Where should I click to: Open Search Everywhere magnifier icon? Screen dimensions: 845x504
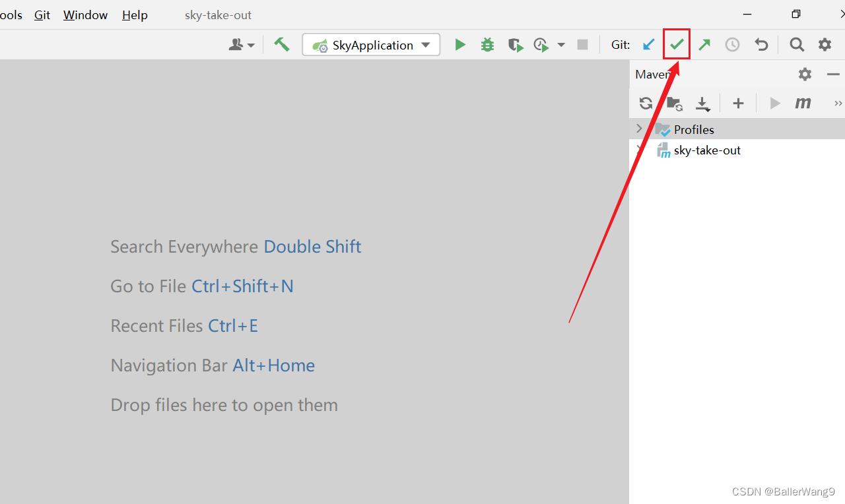[x=797, y=45]
